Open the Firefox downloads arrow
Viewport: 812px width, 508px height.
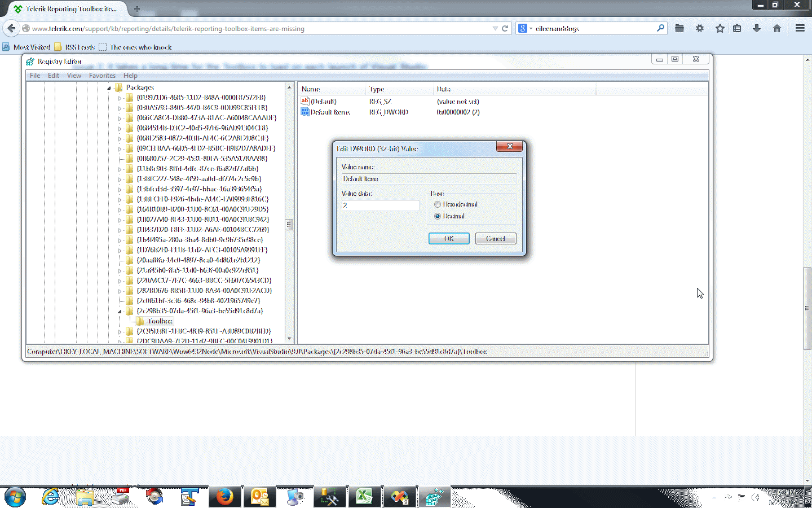coord(757,28)
